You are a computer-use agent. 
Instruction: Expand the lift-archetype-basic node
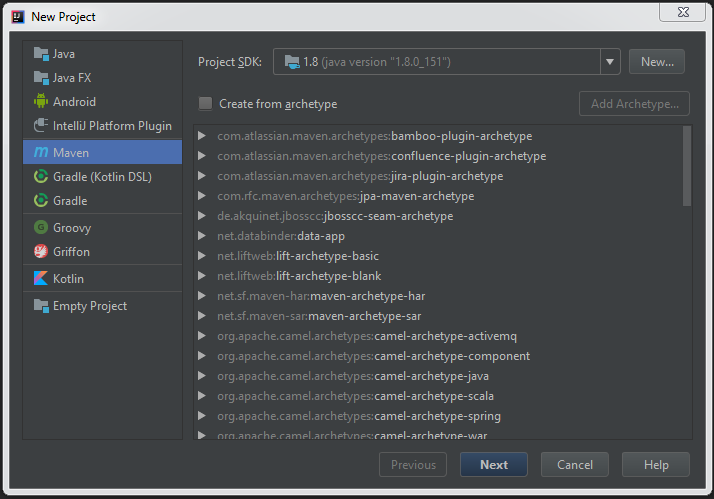click(x=202, y=256)
